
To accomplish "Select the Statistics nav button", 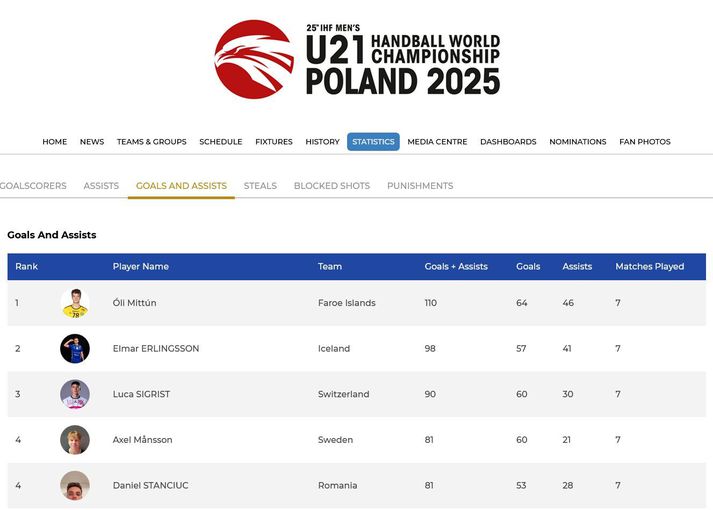I will pyautogui.click(x=373, y=142).
